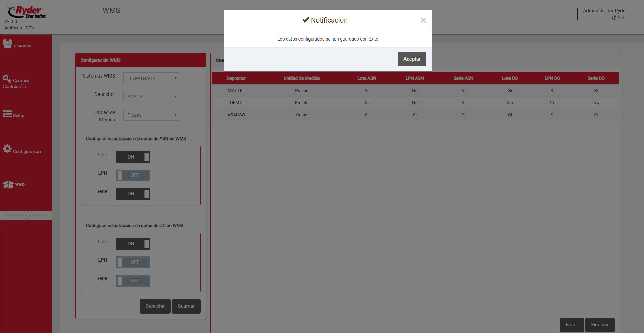Click the Cambiar Contraseña key icon
Image resolution: width=644 pixels, height=333 pixels.
click(7, 79)
